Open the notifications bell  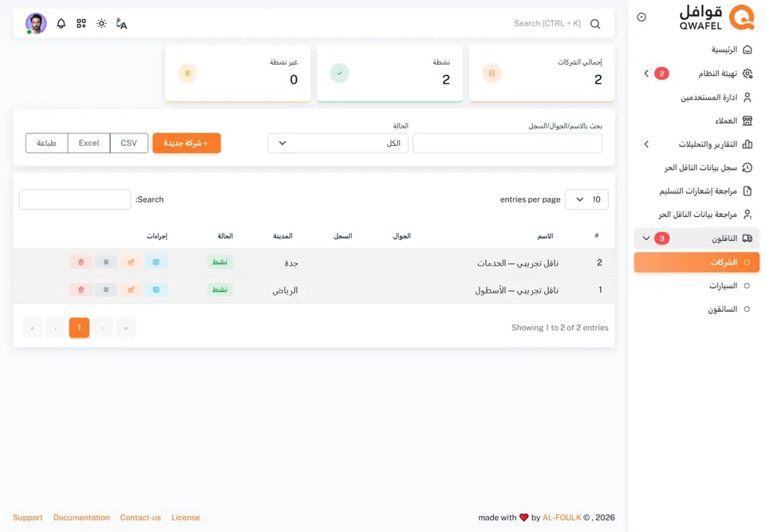tap(61, 23)
